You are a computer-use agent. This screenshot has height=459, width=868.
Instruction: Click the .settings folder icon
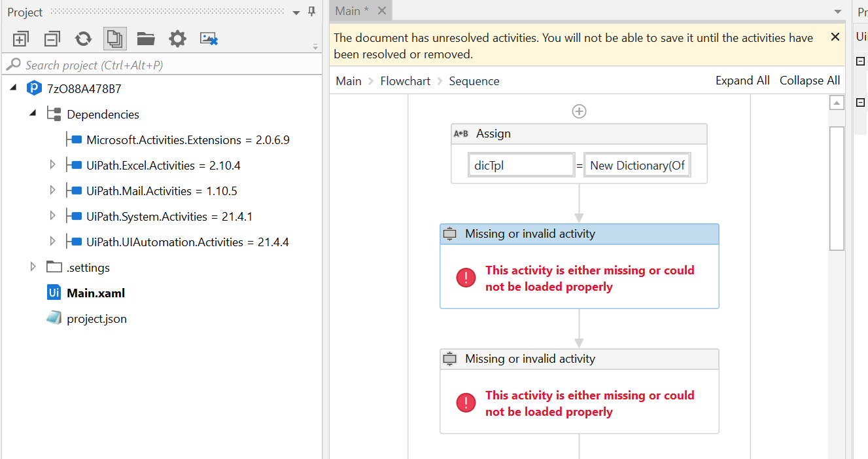coord(54,267)
